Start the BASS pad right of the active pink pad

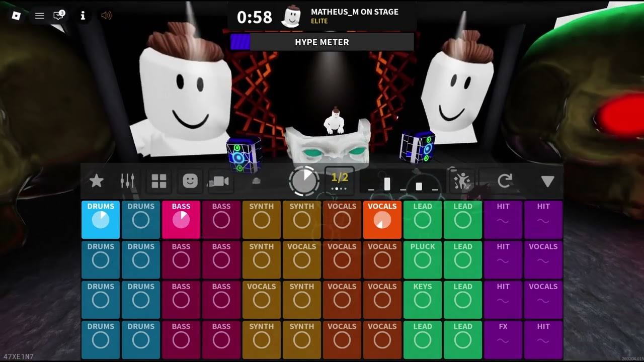(x=221, y=220)
